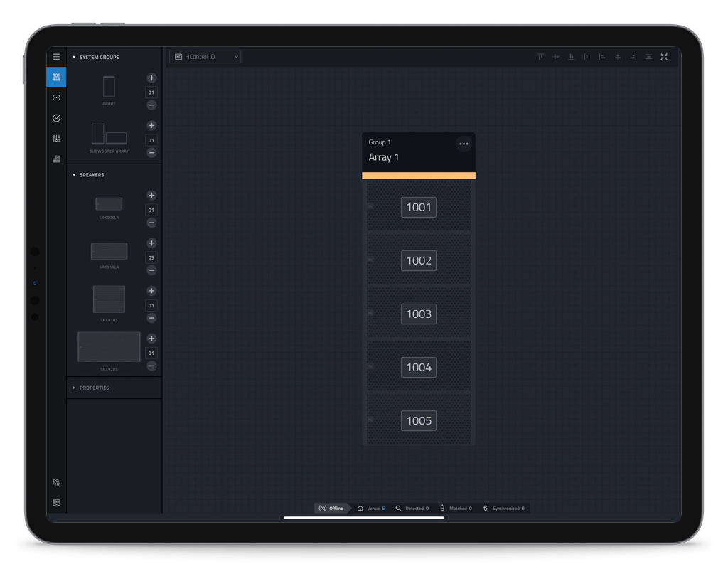
Task: Toggle the Detected speakers filter
Action: pyautogui.click(x=413, y=508)
